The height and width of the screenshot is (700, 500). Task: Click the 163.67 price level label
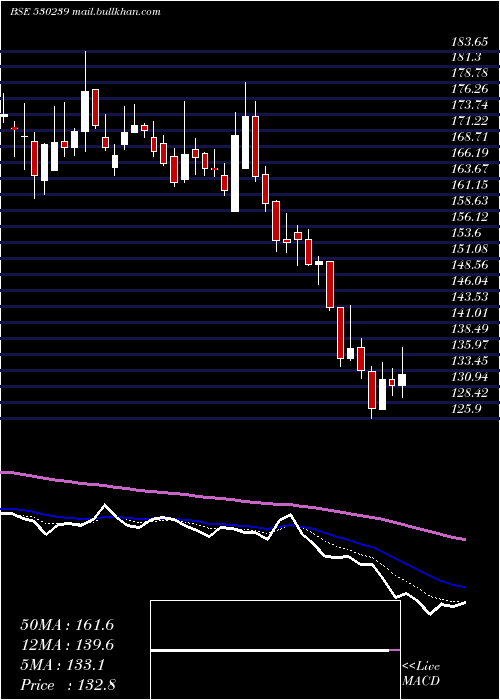[470, 169]
